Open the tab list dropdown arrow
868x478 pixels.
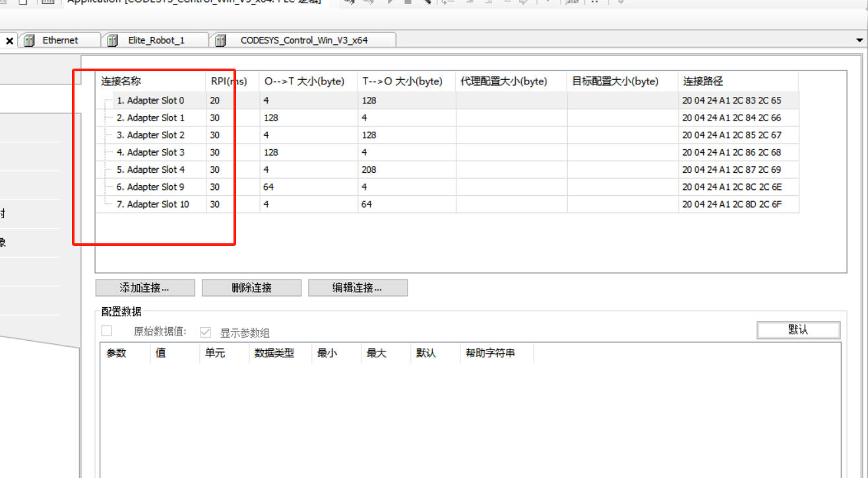coord(859,40)
